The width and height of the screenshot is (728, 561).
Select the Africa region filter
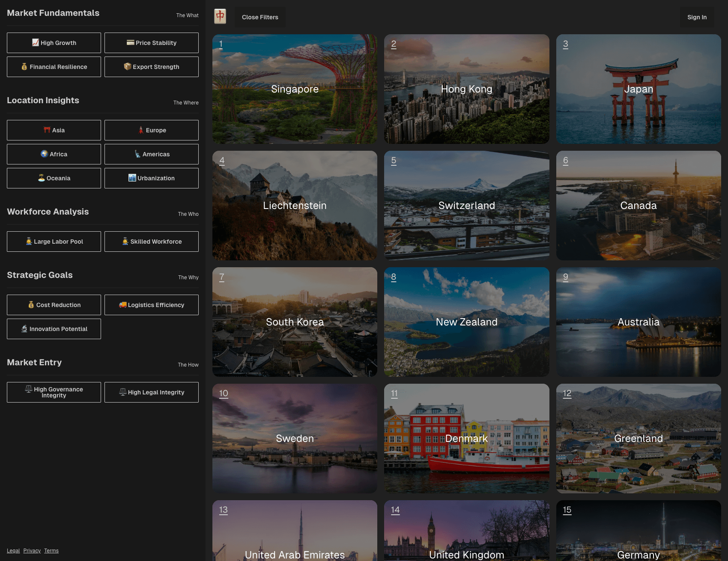tap(54, 154)
